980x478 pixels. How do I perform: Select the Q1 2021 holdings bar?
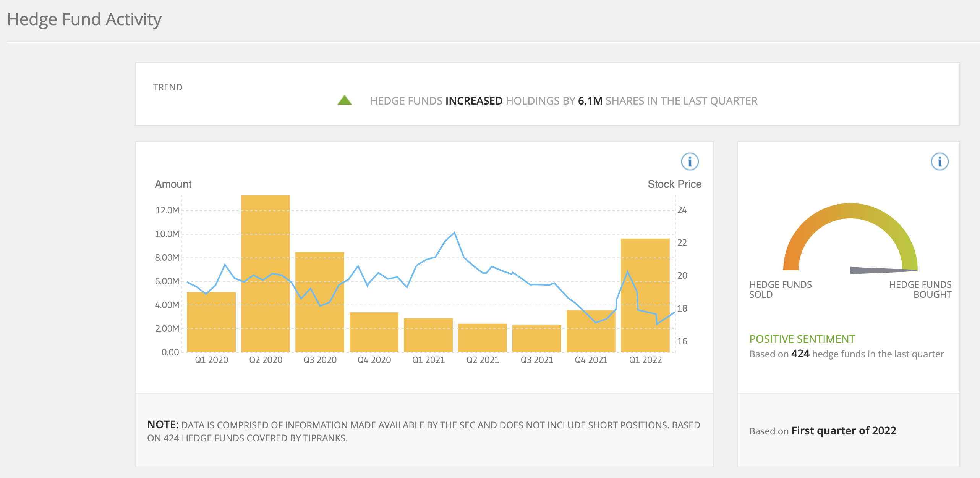(428, 335)
